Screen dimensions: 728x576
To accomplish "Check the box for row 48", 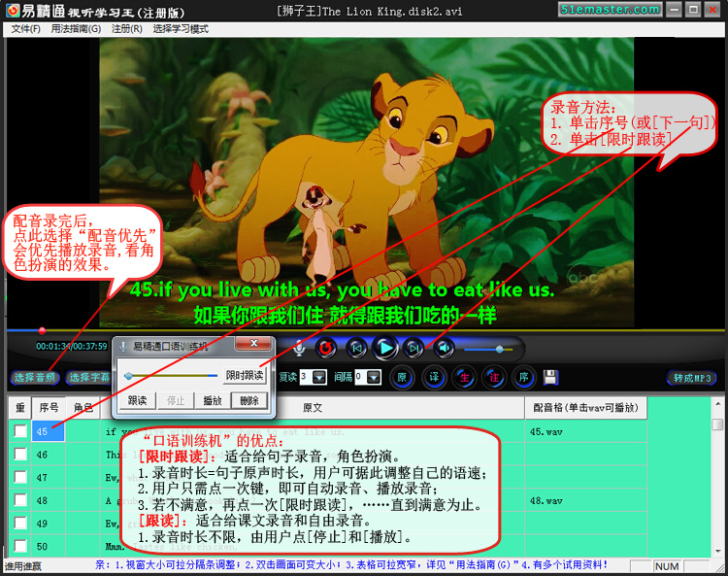I will [x=20, y=500].
